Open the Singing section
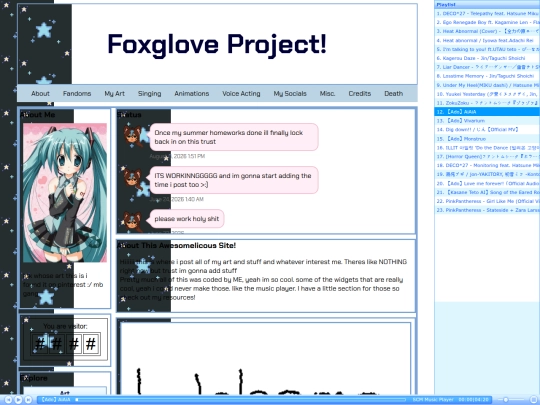The height and width of the screenshot is (405, 540). coord(149,93)
